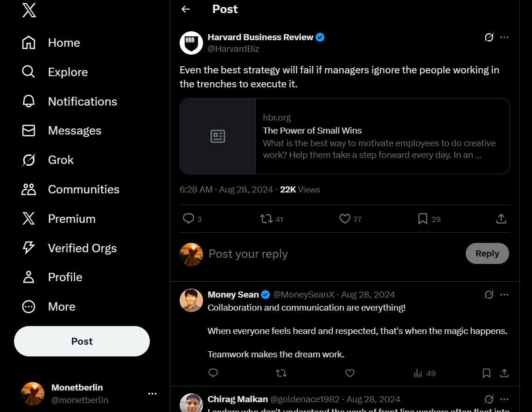Bookmark the Harvard Business Review post

[423, 219]
